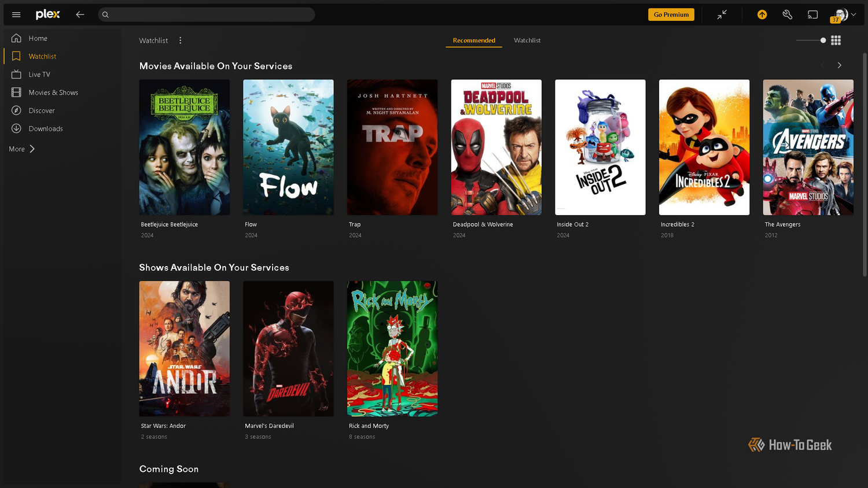Click the 8 seasons label

(x=362, y=437)
